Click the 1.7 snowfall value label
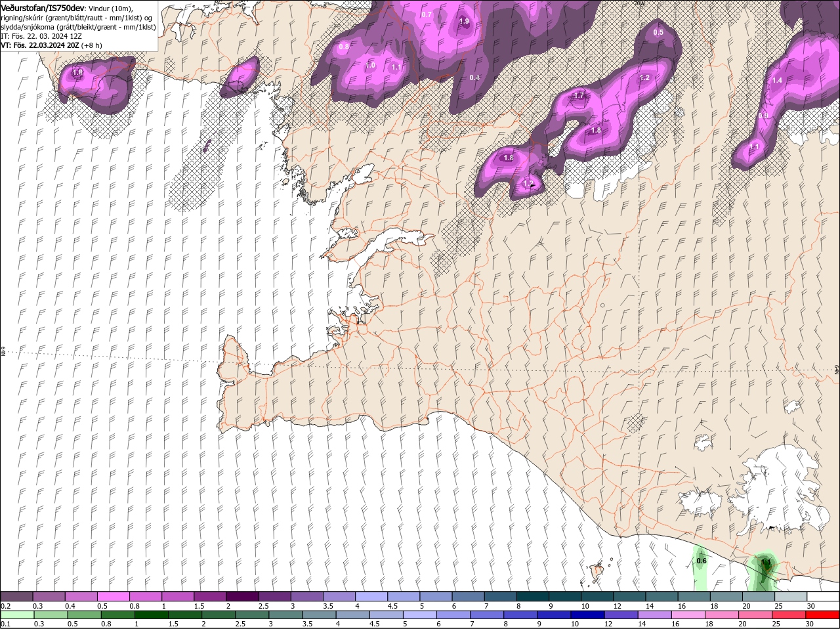 [x=579, y=96]
